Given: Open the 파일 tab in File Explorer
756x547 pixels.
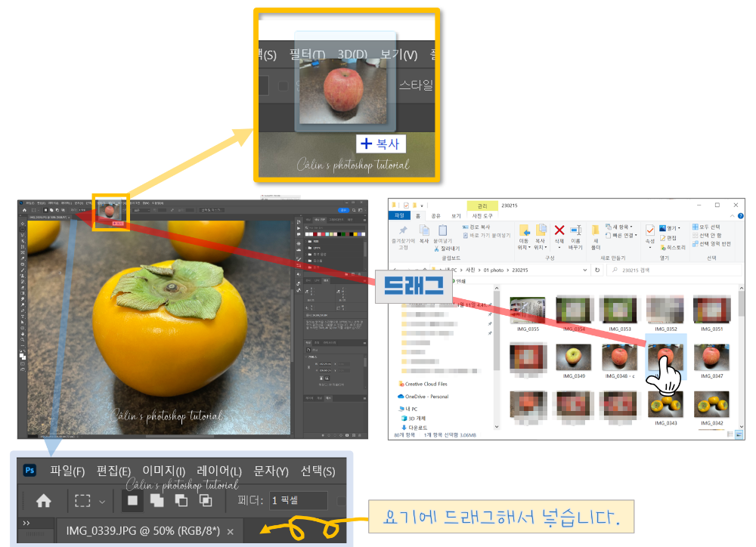Looking at the screenshot, I should 400,215.
